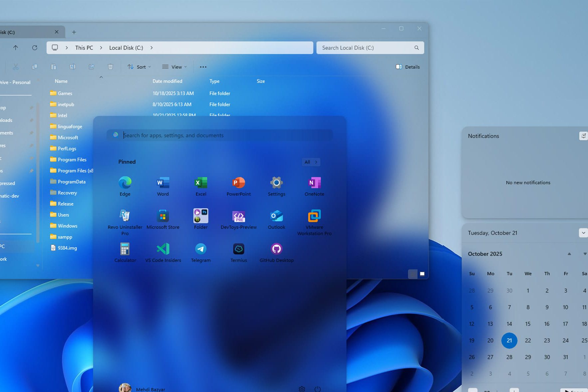Viewport: 588px width, 392px height.
Task: Launch Excel from Start menu
Action: 201,183
